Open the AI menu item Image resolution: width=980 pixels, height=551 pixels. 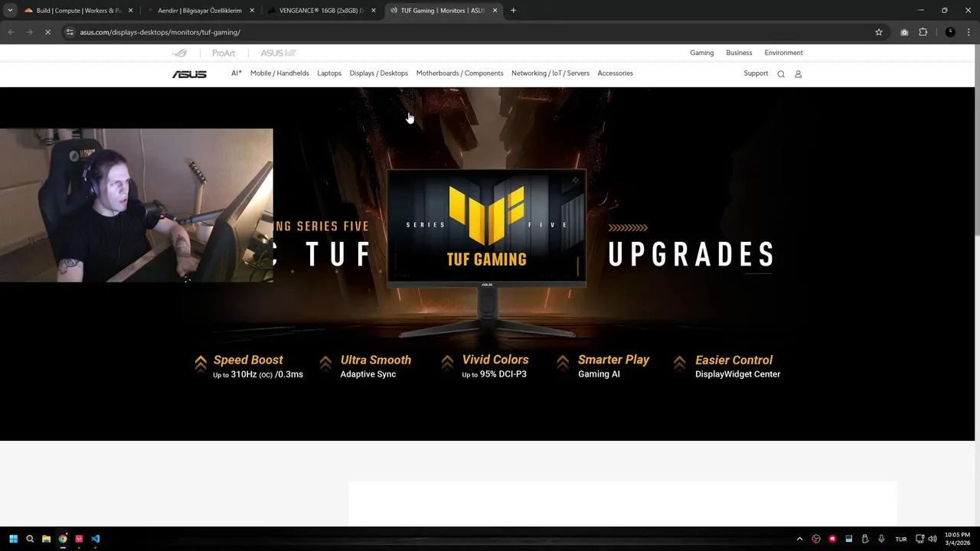coord(237,73)
